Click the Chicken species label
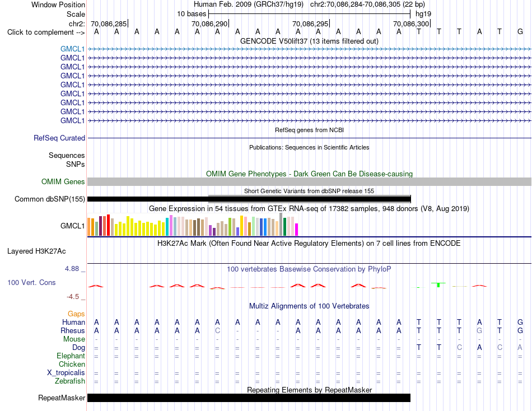The image size is (532, 411). coord(72,364)
